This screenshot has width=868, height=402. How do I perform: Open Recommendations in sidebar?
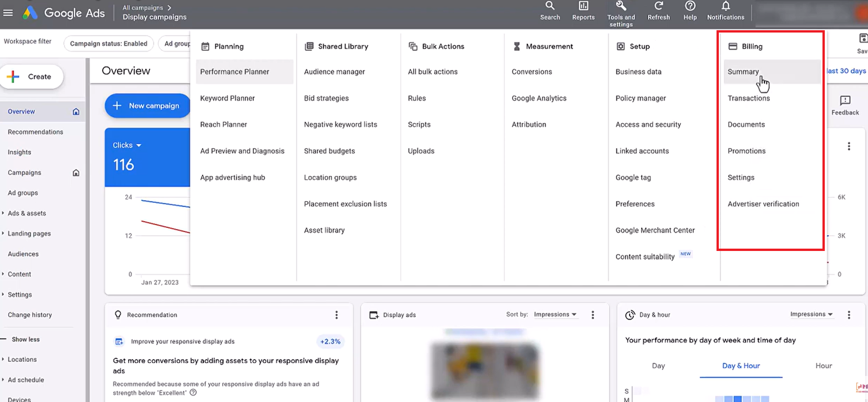coord(35,132)
